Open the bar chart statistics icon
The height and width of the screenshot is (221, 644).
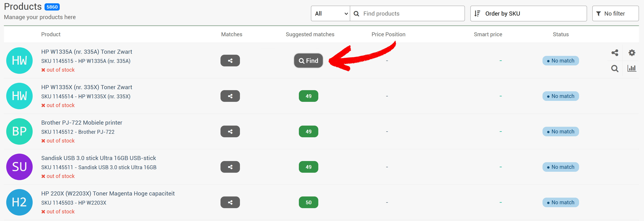(x=632, y=68)
